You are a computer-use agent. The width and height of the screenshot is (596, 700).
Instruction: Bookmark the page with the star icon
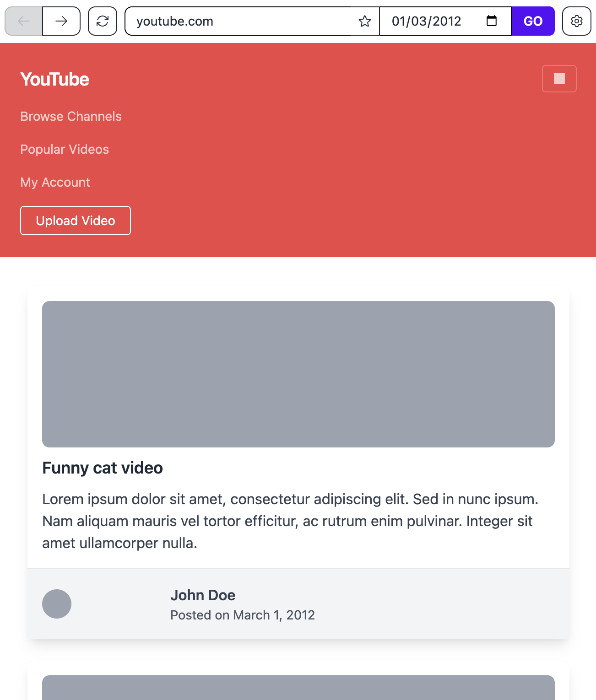pos(365,21)
